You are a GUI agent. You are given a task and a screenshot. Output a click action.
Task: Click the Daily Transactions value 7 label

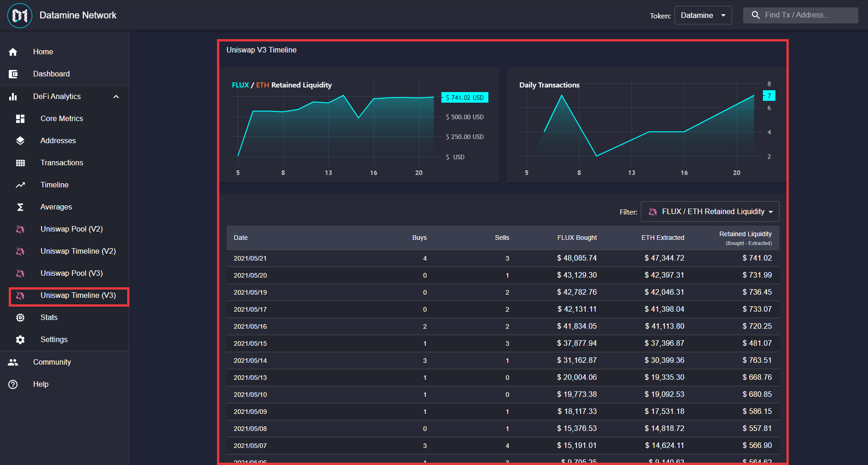769,96
